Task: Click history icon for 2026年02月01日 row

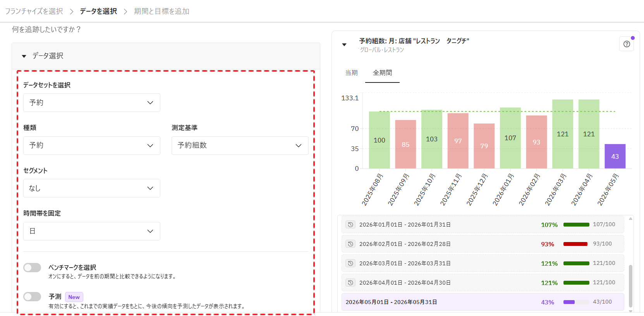Action: point(350,244)
